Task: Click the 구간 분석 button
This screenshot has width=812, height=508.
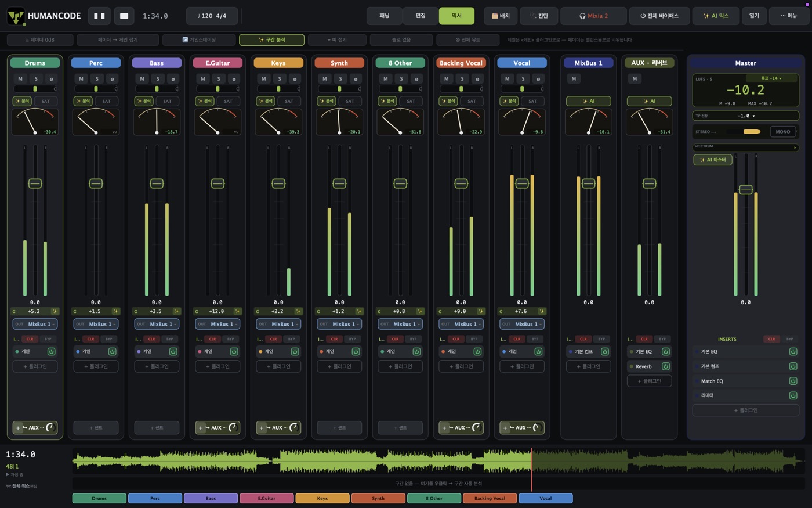Action: click(x=271, y=39)
